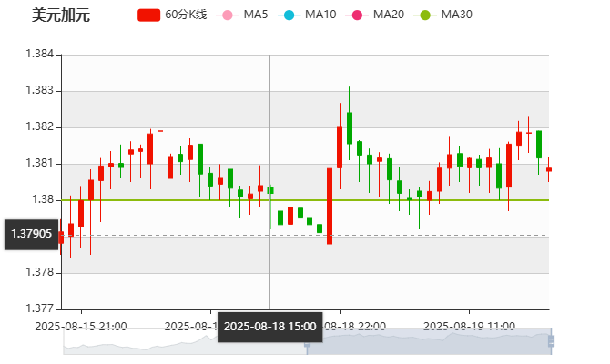Click the 1.383 y-axis label
The image size is (610, 364).
point(40,90)
